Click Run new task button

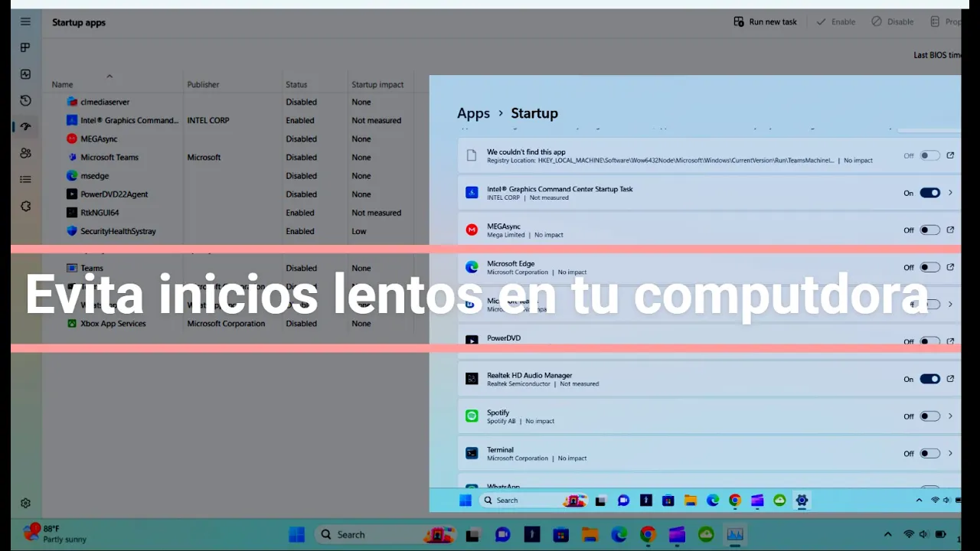coord(765,21)
